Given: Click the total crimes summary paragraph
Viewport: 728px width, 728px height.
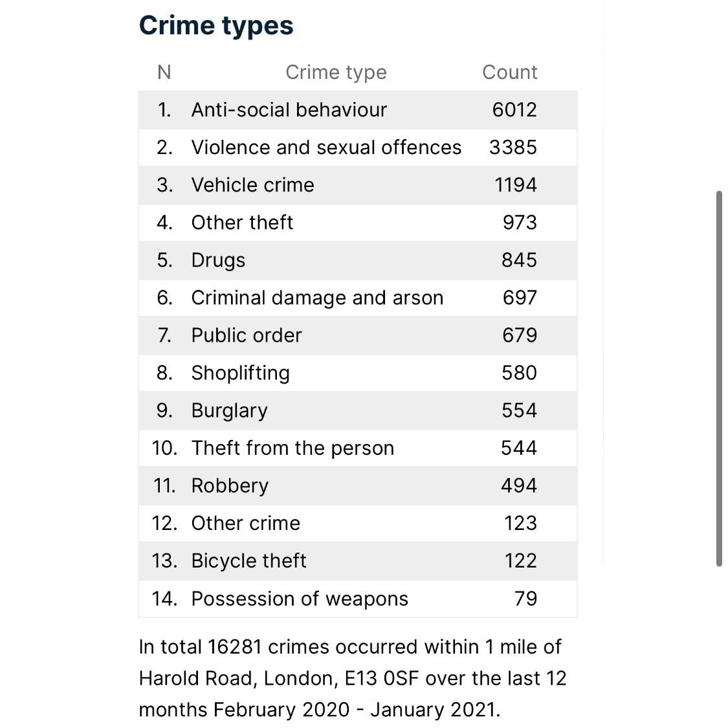Looking at the screenshot, I should [353, 678].
